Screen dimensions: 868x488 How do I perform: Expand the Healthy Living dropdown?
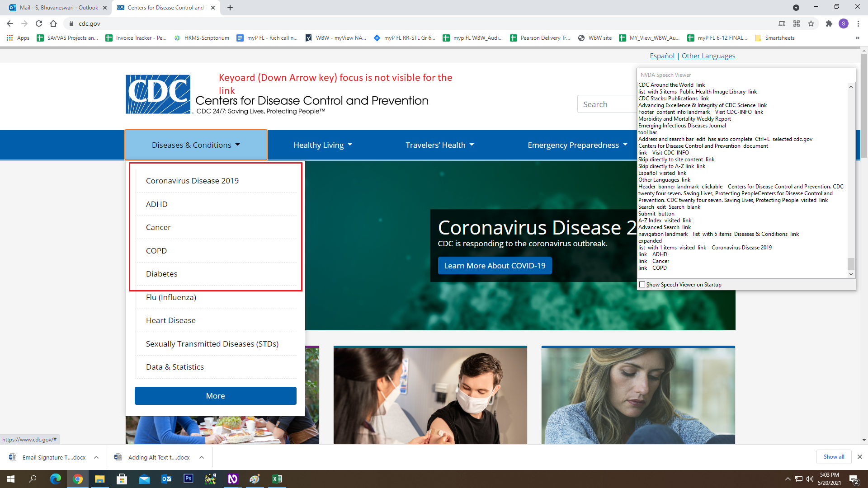click(322, 145)
